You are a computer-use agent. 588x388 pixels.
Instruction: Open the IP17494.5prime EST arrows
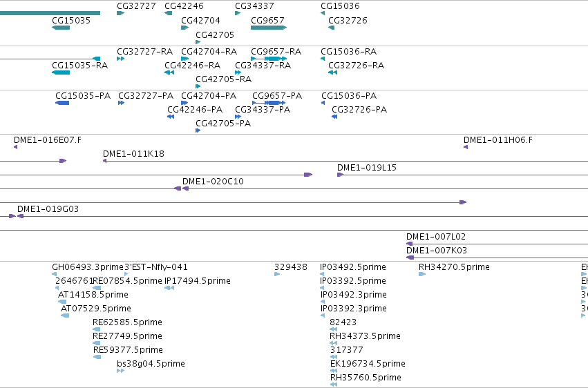(169, 288)
